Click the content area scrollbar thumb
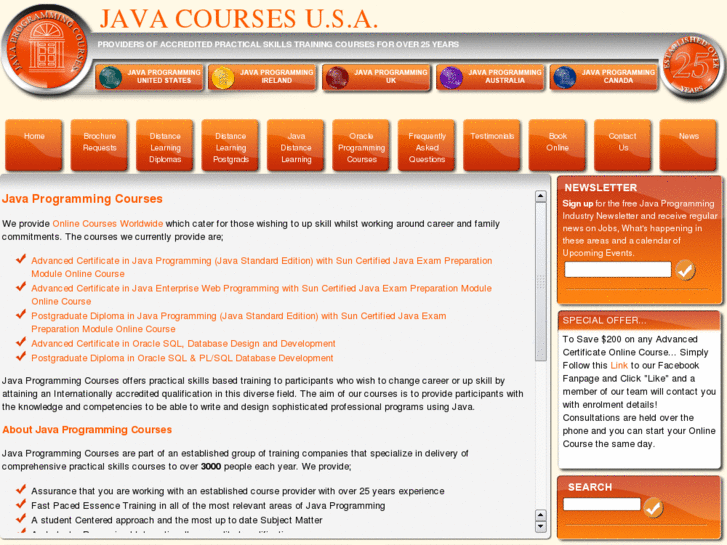727x545 pixels. (x=541, y=282)
